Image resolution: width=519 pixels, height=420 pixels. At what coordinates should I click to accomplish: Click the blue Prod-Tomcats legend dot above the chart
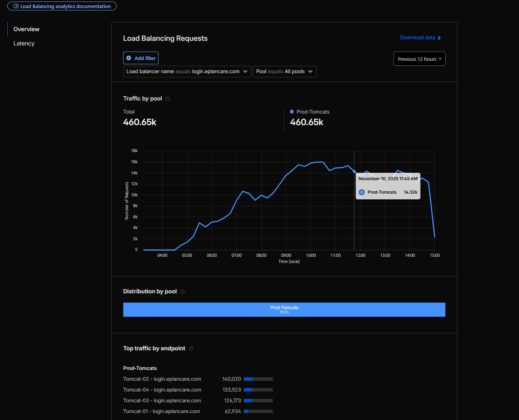coord(292,112)
